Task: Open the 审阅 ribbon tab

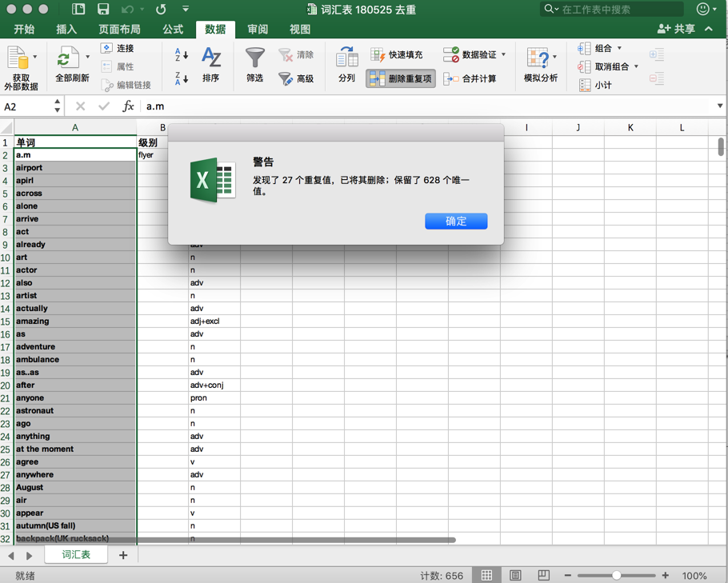Action: 258,30
